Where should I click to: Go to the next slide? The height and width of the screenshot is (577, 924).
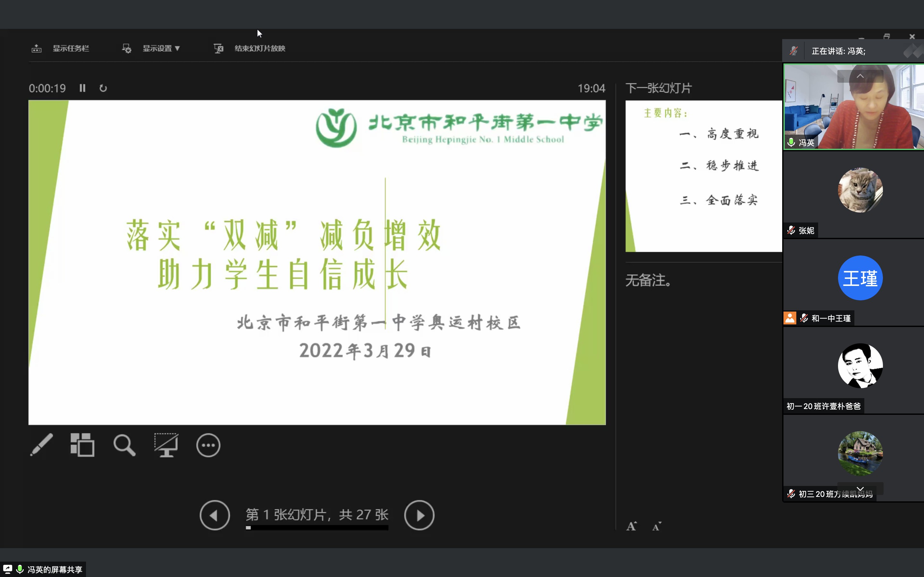(419, 515)
